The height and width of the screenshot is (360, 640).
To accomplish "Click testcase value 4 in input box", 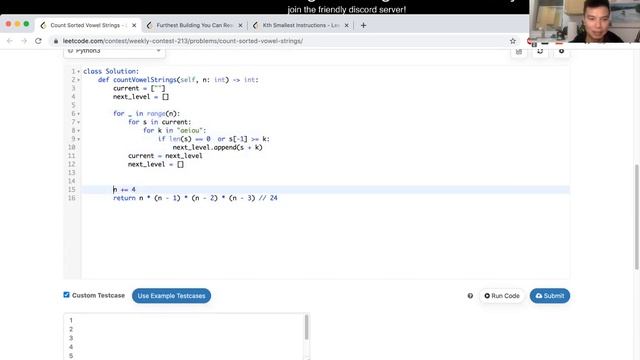I will click(71, 347).
